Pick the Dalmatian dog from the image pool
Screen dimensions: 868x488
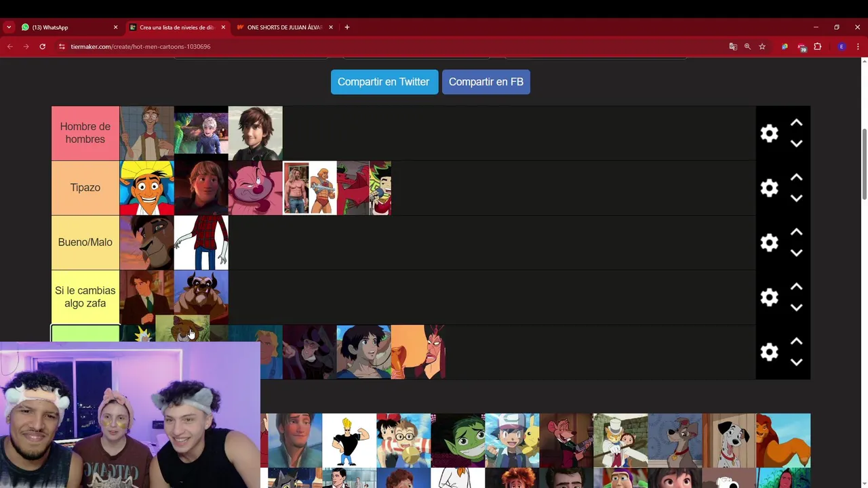[x=729, y=441]
